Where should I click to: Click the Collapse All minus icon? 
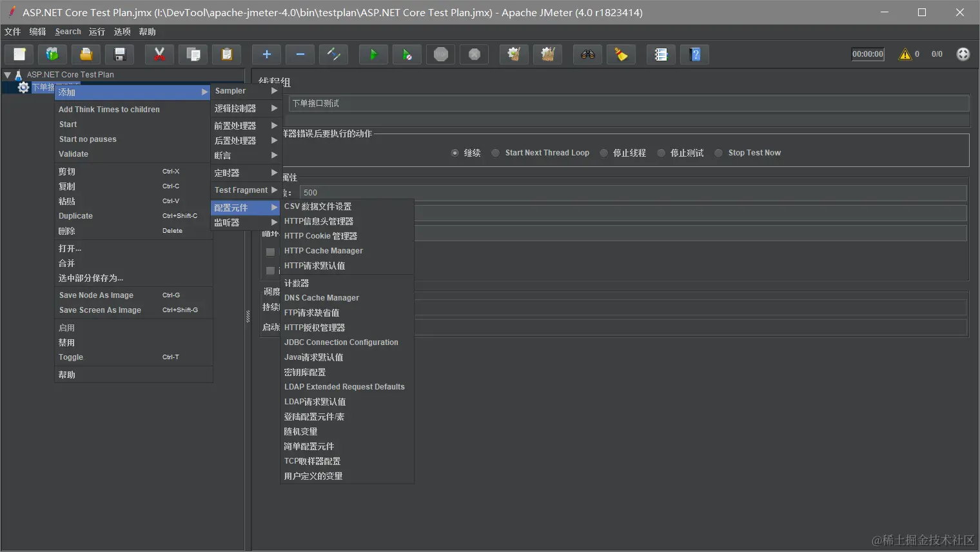(x=300, y=54)
